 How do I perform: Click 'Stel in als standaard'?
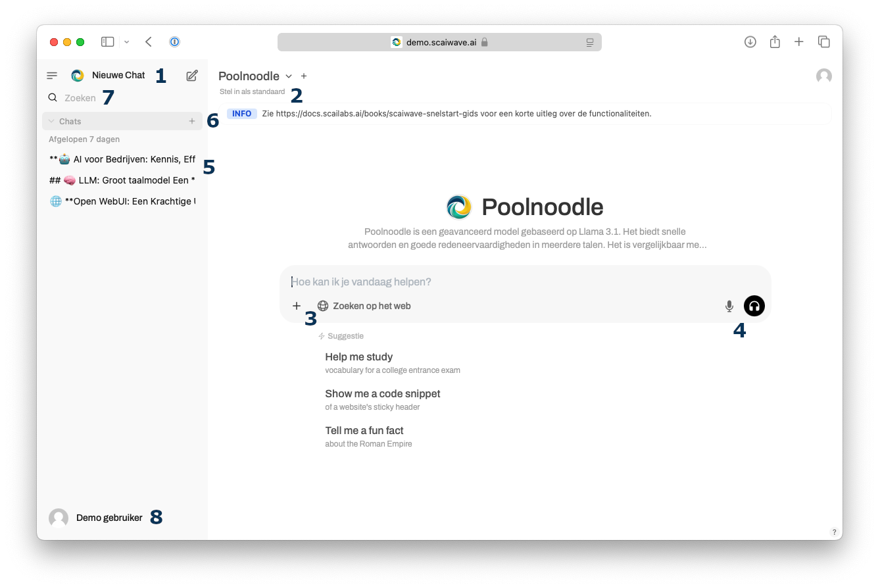pyautogui.click(x=253, y=92)
